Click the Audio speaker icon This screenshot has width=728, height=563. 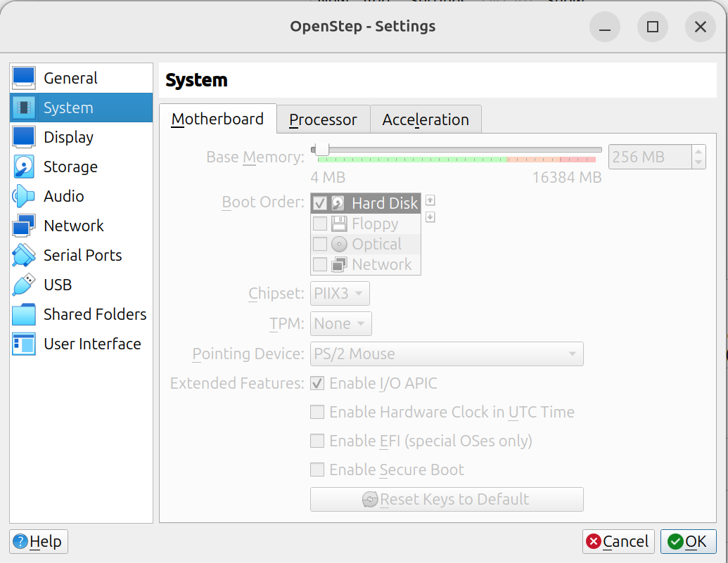(x=24, y=196)
